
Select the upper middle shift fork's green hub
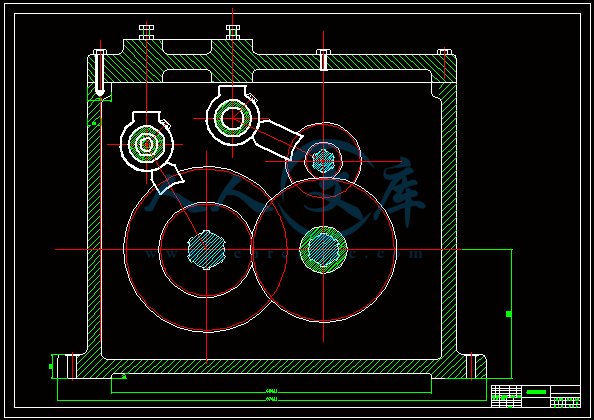233,119
